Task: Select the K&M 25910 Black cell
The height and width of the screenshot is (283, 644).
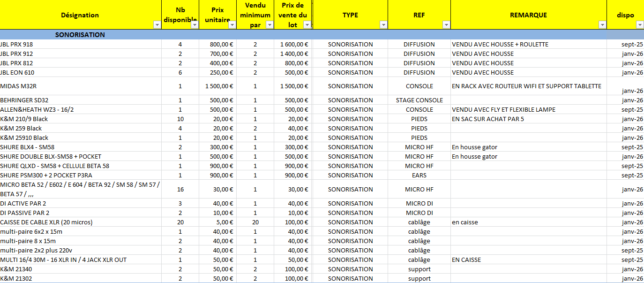Action: (80, 138)
